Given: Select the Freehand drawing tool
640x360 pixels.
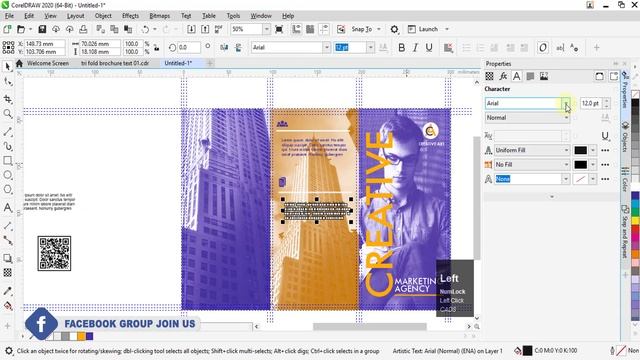Looking at the screenshot, I should pos(7,131).
